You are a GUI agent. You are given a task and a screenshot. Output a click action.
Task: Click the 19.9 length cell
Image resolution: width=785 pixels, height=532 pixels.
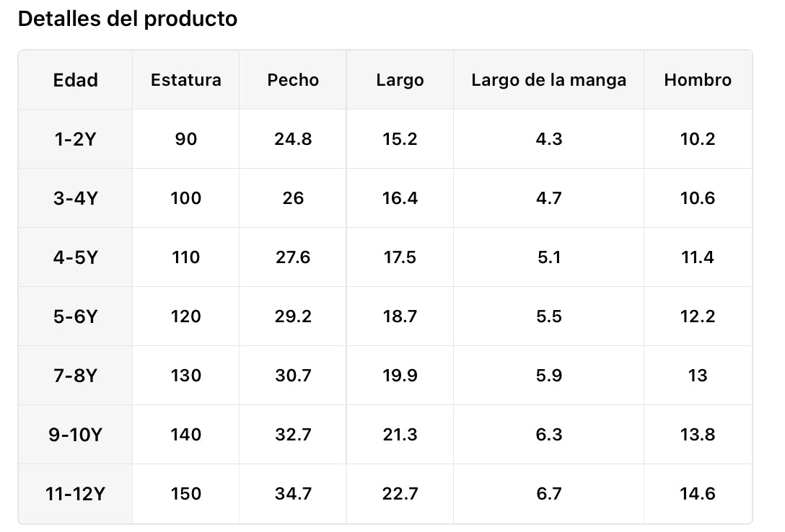pos(400,376)
